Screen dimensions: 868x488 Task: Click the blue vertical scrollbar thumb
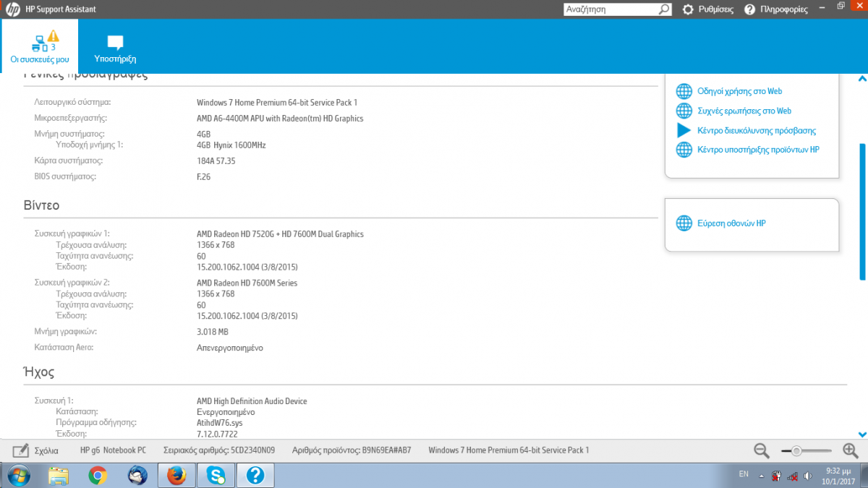[x=861, y=211]
